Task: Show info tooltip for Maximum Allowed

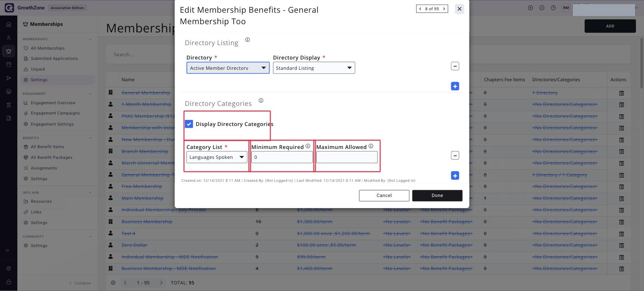Action: [371, 146]
